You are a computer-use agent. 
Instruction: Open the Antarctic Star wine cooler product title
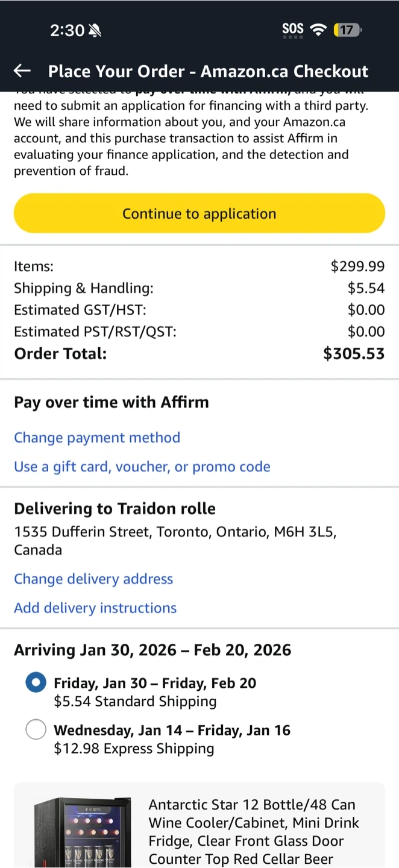pyautogui.click(x=254, y=832)
